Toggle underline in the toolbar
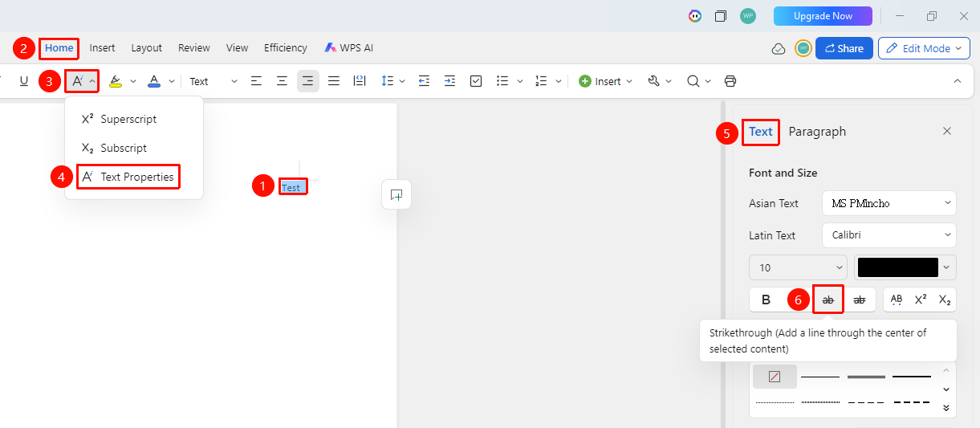This screenshot has height=428, width=980. [24, 81]
